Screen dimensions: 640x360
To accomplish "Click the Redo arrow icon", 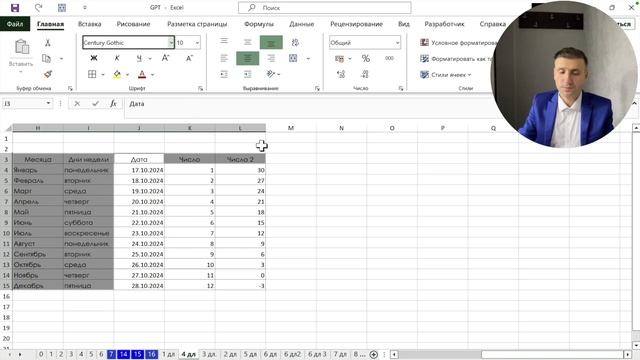I will (38, 8).
